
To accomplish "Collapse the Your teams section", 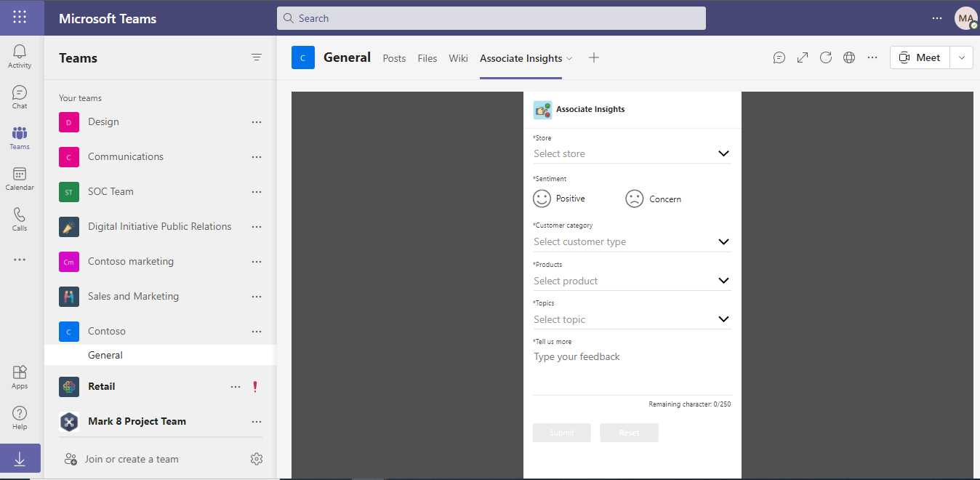I will [80, 98].
